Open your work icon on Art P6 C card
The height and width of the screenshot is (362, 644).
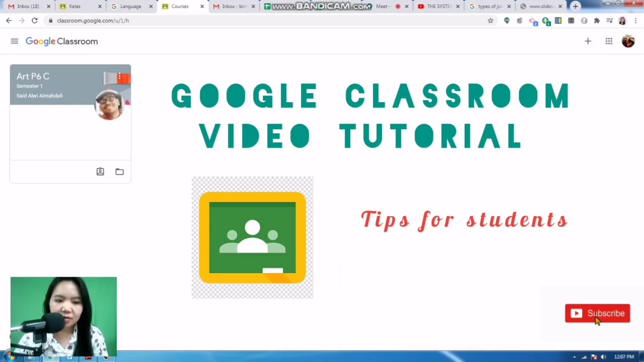click(100, 171)
